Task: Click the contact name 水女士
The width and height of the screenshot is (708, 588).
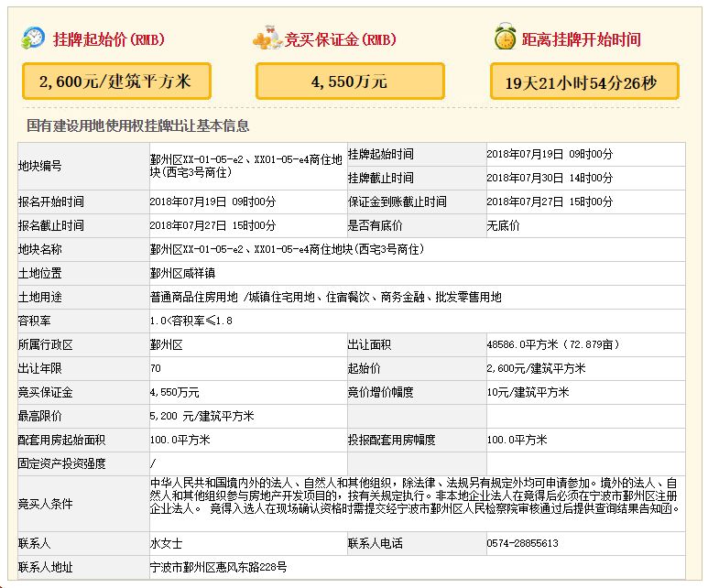Action: 166,544
